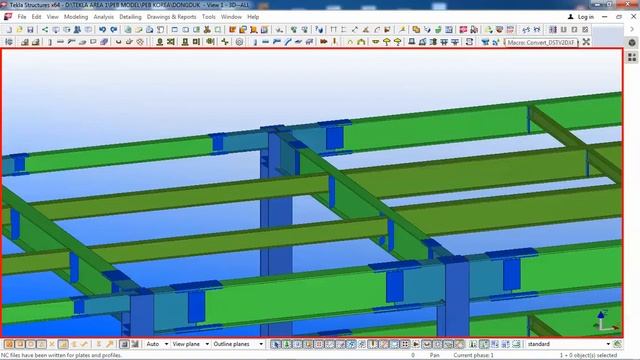Open the Modeling menu
The width and height of the screenshot is (640, 360).
[76, 17]
